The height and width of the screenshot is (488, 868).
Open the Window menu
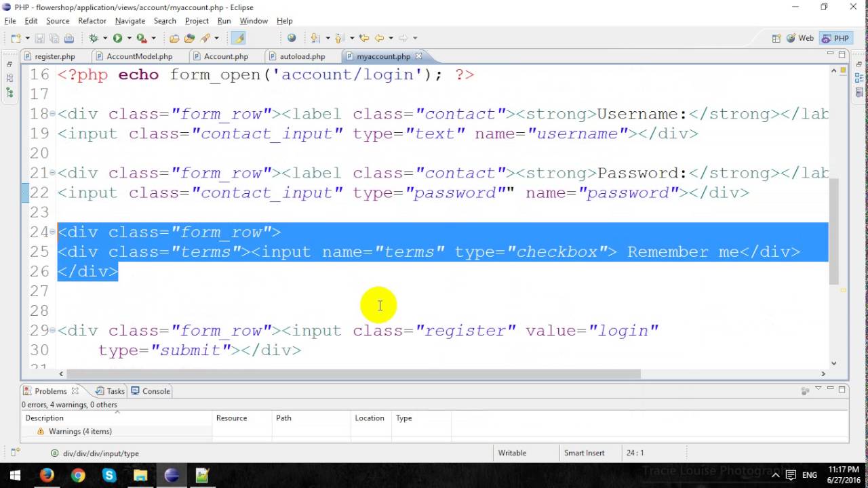point(254,21)
